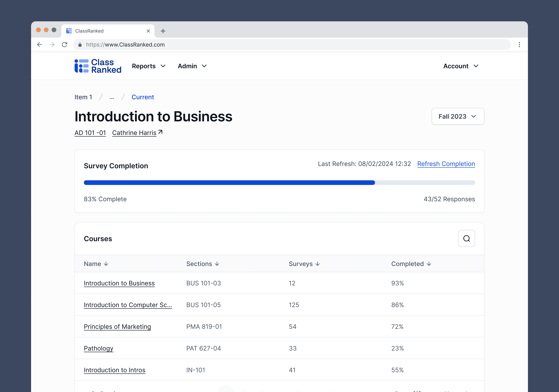Click the padlock icon in address bar

click(x=80, y=45)
